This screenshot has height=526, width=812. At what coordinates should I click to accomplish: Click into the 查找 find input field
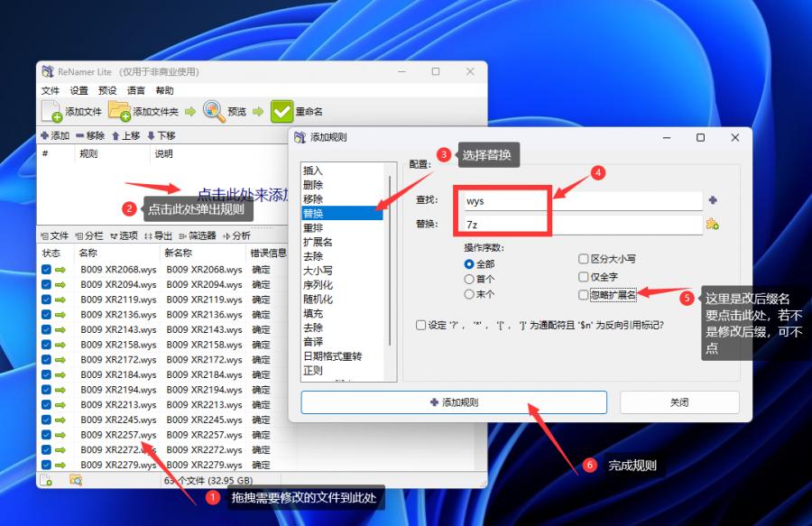point(583,201)
